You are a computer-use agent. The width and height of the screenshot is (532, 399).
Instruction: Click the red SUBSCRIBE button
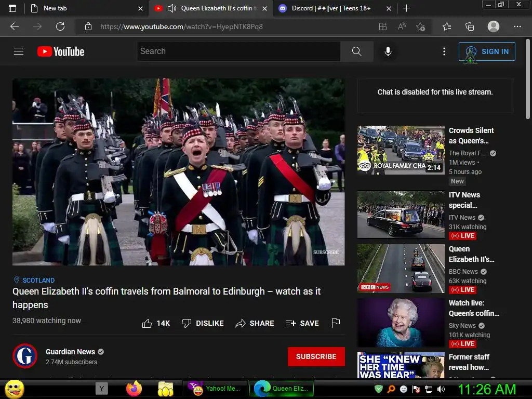(316, 356)
